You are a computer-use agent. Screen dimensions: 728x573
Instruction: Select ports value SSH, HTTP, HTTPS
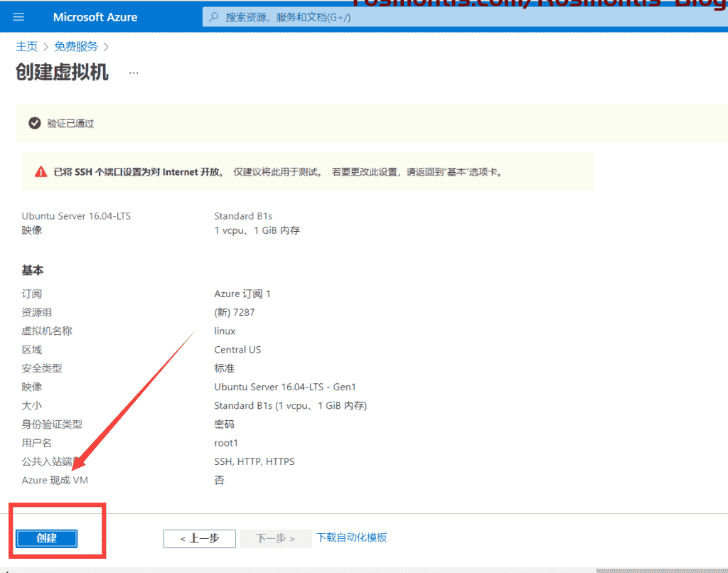255,461
